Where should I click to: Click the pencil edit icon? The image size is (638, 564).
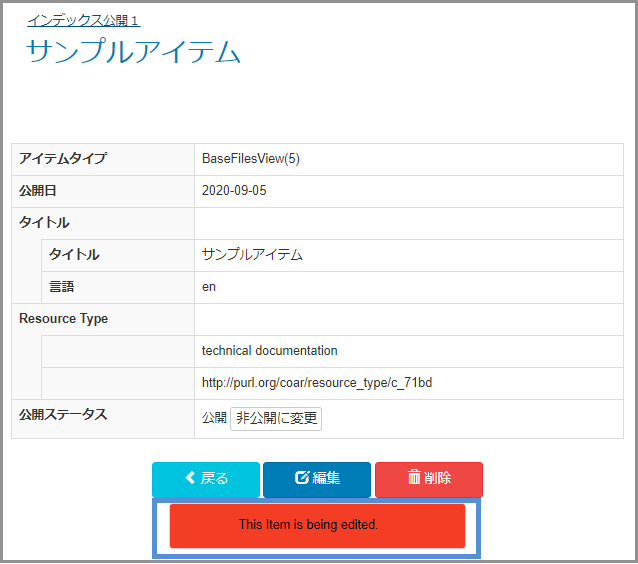tap(301, 479)
